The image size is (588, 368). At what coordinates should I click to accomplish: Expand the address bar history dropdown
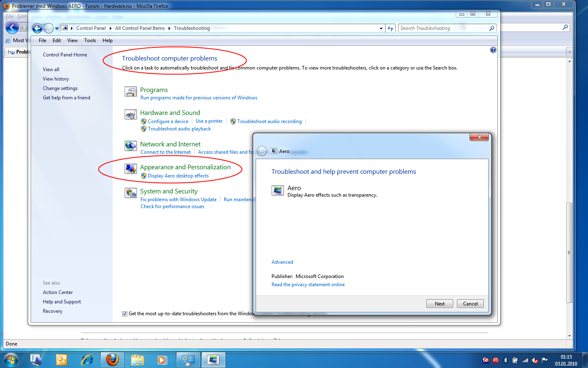pos(381,28)
